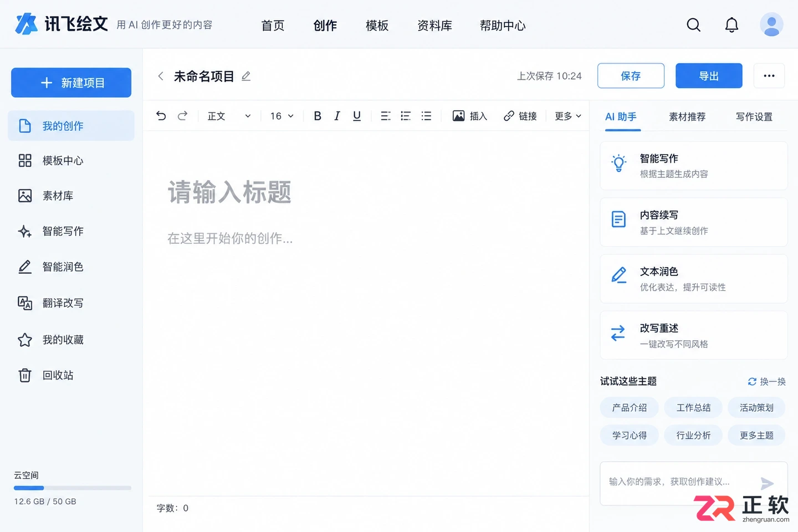Open 模板 in the top navigation
The image size is (798, 532).
click(377, 25)
